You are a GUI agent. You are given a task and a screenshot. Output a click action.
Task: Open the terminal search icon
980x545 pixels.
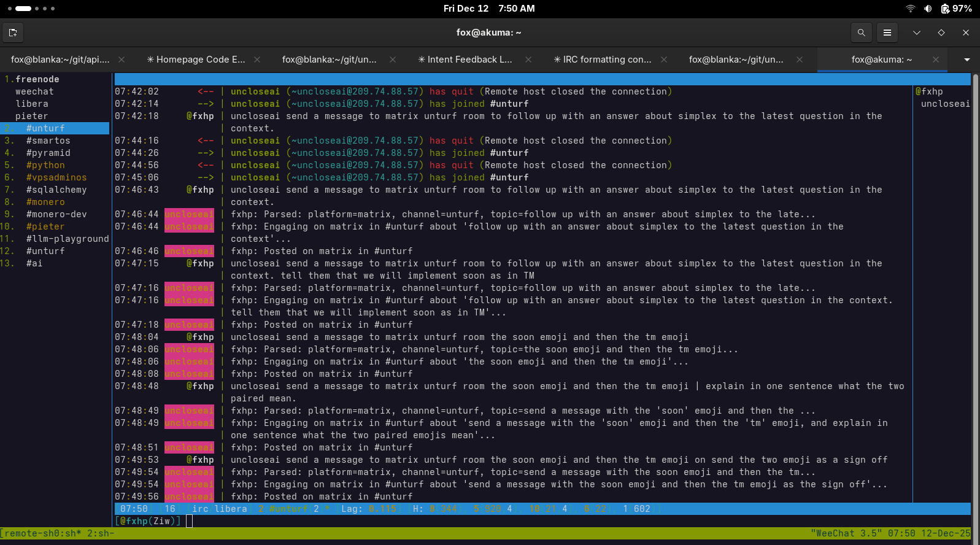[861, 33]
